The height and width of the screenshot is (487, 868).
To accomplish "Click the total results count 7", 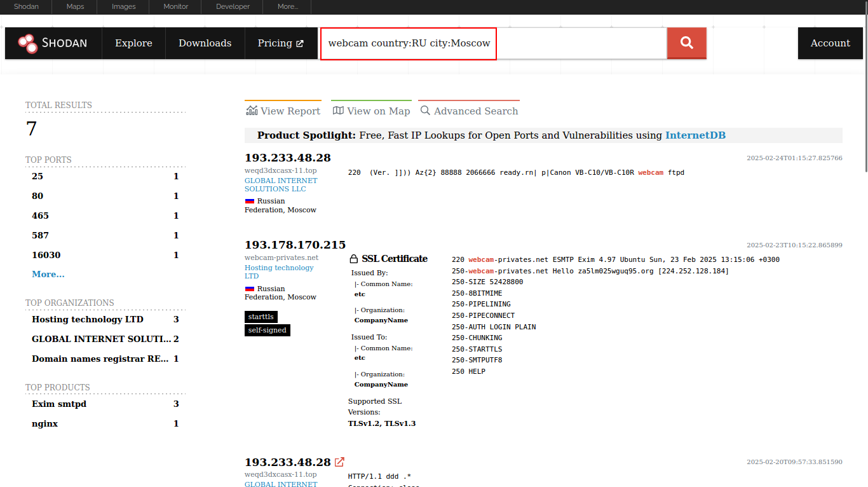I will point(31,129).
